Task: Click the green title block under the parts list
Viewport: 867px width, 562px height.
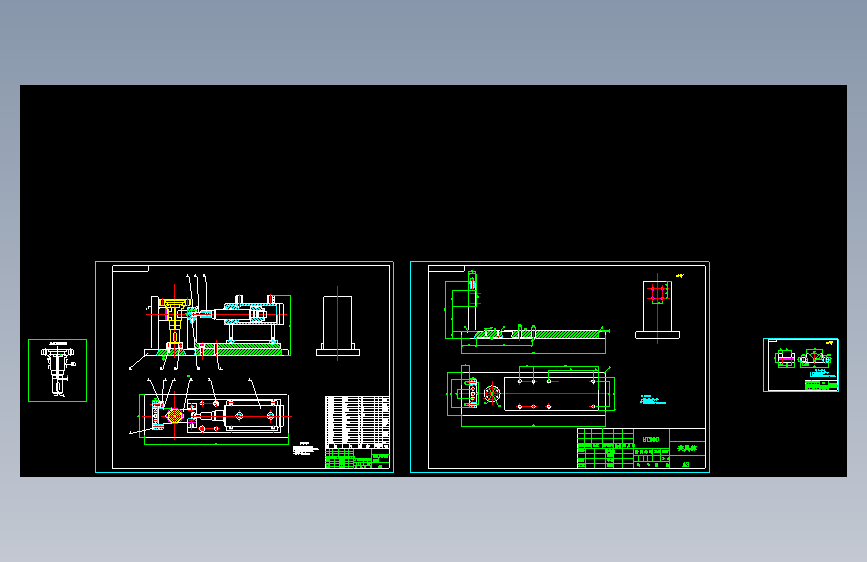Action: click(x=357, y=459)
